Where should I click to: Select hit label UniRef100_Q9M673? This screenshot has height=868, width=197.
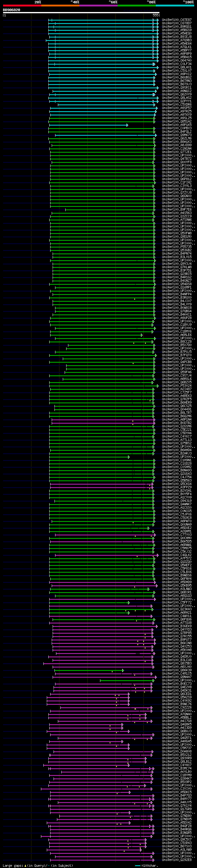point(177,135)
